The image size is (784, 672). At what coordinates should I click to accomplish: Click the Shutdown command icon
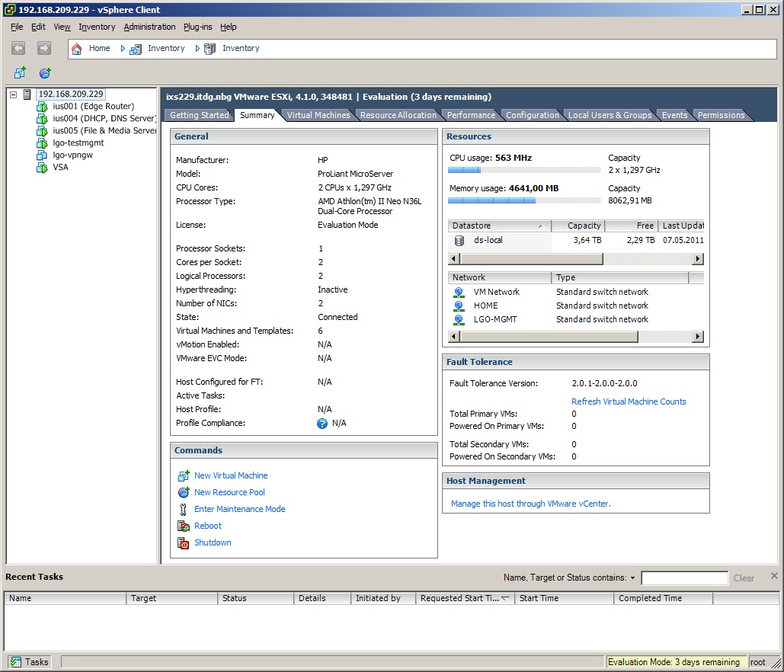coord(184,543)
